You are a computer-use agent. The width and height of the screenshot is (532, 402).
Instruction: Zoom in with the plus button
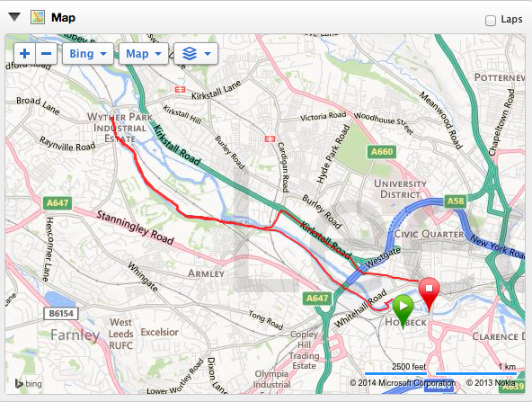tap(25, 54)
